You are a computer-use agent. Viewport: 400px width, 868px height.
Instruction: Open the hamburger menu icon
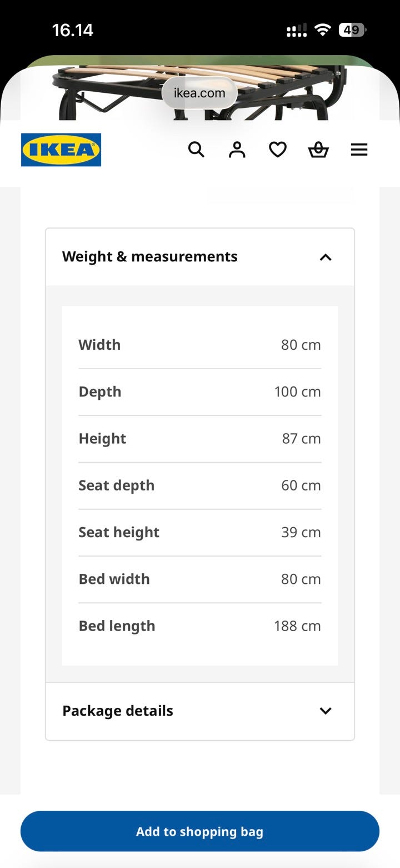coord(359,150)
